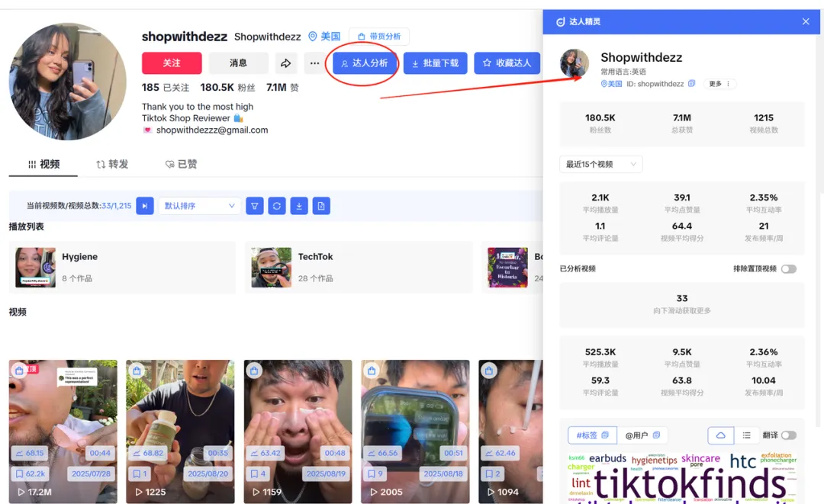Screen dimensions: 824x504
Task: Enable the 排除置顶视频 toggle
Action: 788,269
